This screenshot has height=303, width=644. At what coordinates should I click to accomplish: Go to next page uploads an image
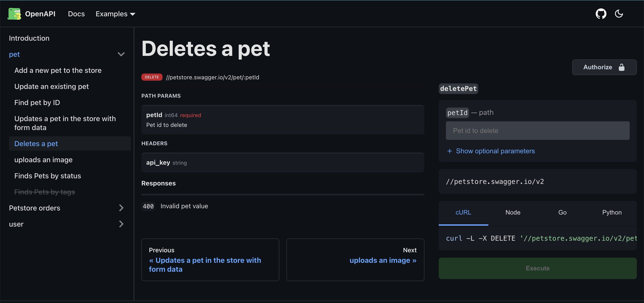[383, 260]
